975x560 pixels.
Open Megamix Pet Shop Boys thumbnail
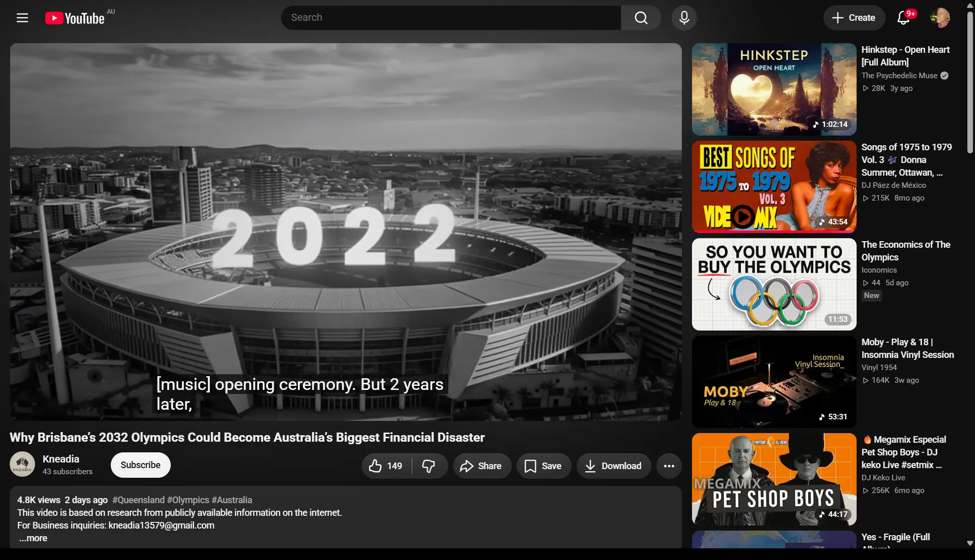(774, 479)
